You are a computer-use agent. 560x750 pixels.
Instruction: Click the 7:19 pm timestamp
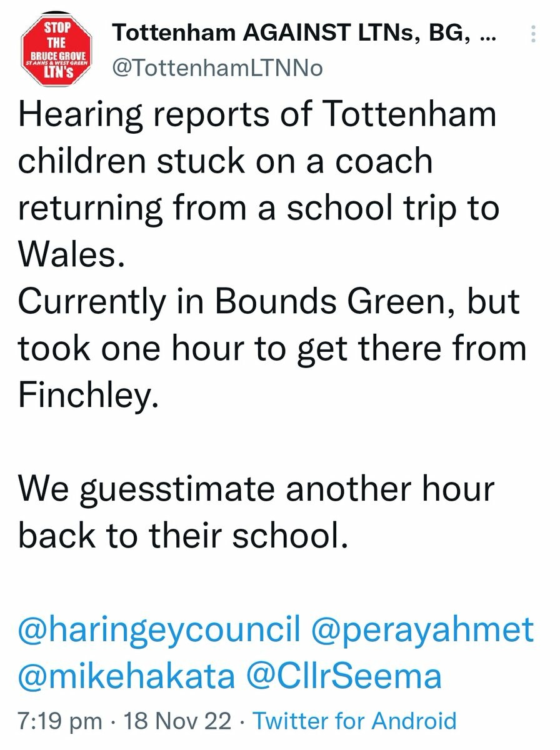(60, 721)
